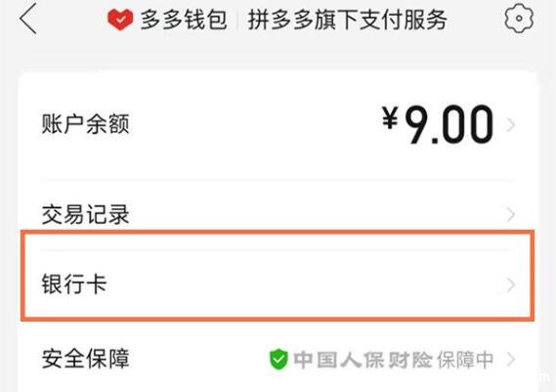
Task: Select 银行卡 bank card entry
Action: point(74,284)
